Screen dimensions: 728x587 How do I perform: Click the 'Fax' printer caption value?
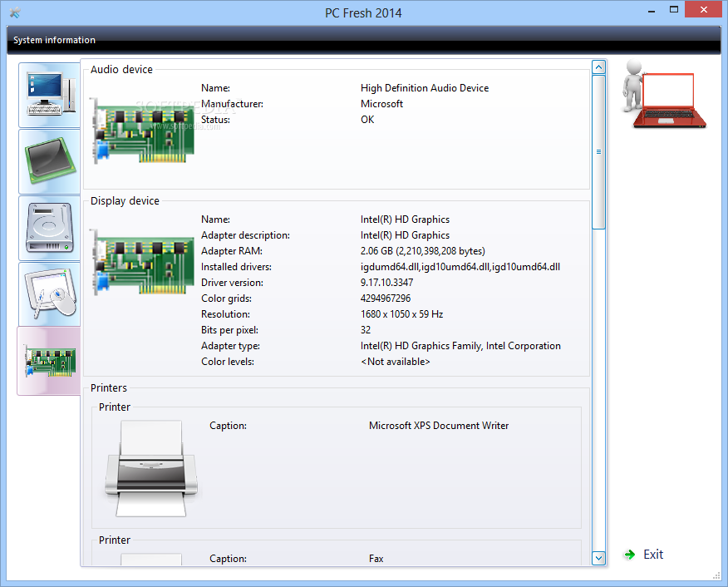[x=376, y=559]
